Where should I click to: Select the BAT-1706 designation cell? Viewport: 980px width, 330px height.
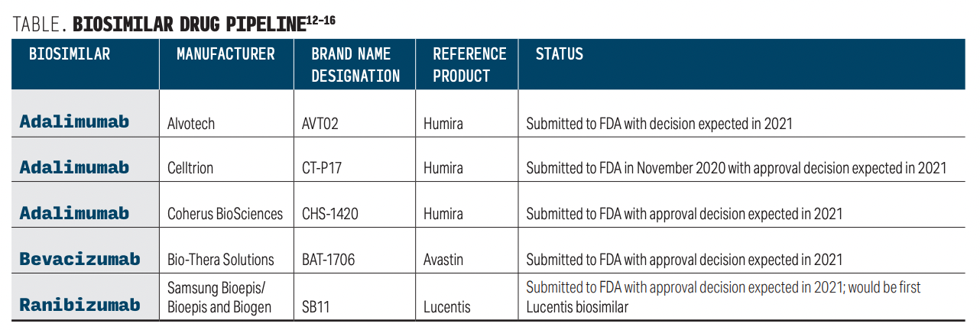(329, 260)
